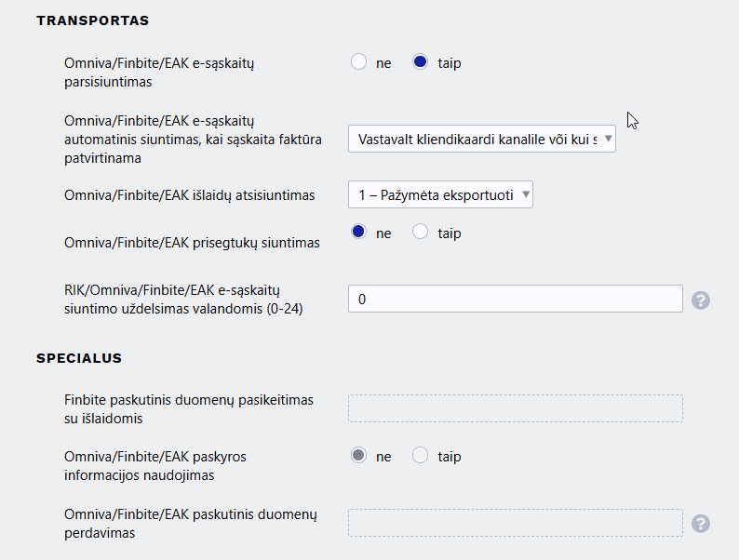Viewport: 739px width, 560px height.
Task: Select 'taip' for e-sąskaitų parsisiuntimas
Action: click(421, 62)
